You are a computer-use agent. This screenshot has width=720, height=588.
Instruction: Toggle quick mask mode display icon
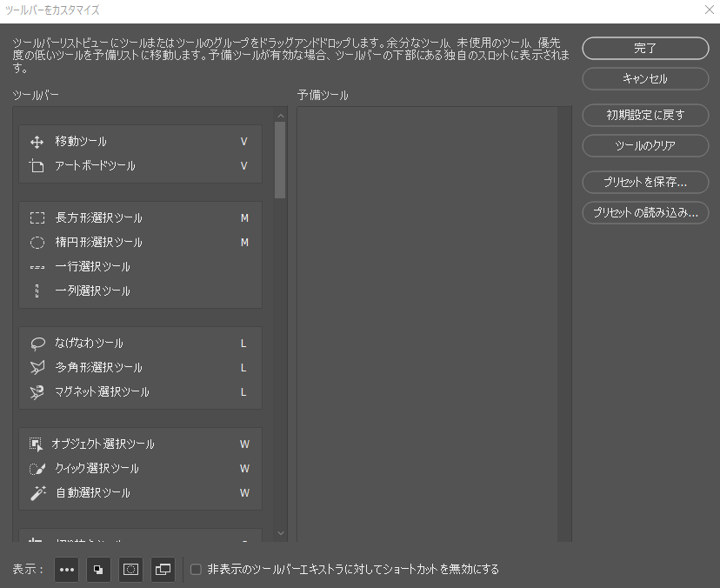130,570
